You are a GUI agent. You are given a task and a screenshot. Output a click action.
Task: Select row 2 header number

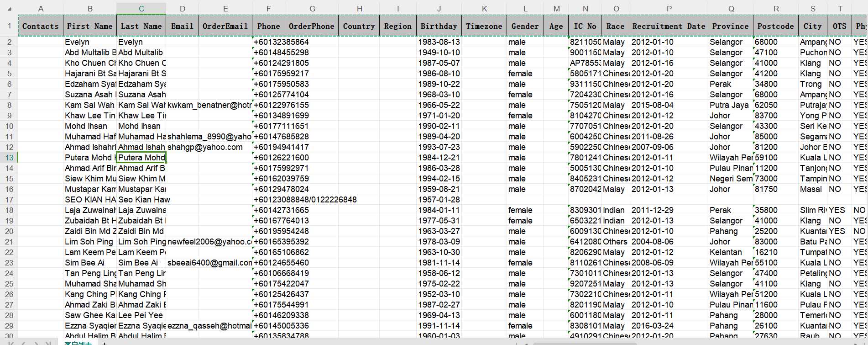pyautogui.click(x=9, y=42)
